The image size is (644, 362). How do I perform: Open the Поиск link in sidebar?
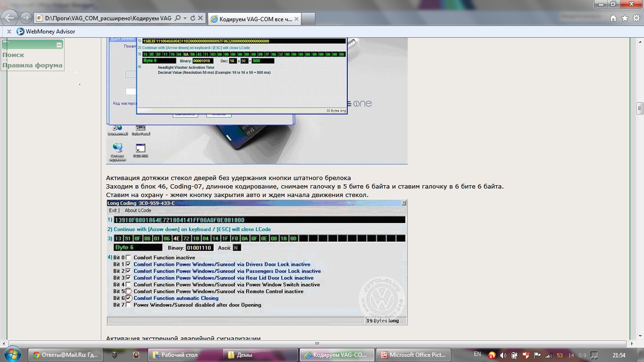[13, 55]
